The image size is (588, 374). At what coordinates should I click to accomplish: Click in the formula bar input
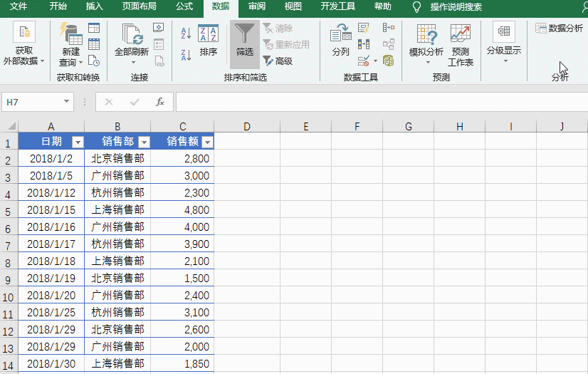(382, 102)
